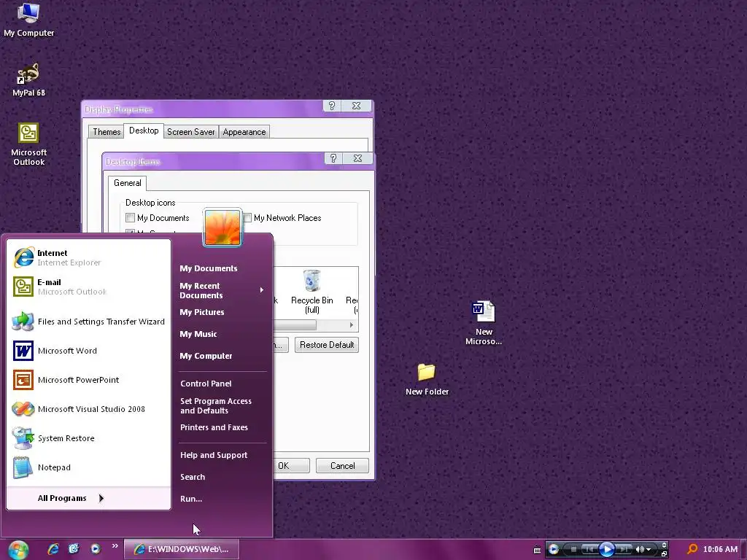Screen dimensions: 747x560
Task: Click the orange search icon in tray
Action: click(693, 550)
